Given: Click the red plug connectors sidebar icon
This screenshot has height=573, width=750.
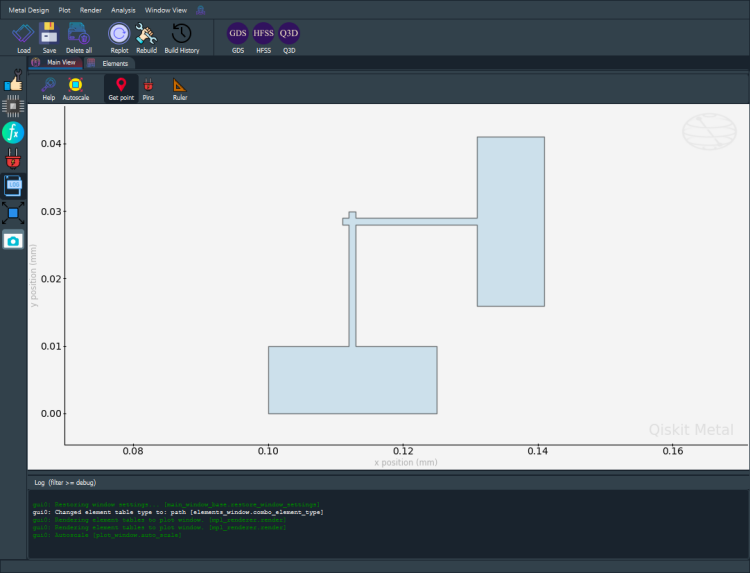Looking at the screenshot, I should pos(13,159).
